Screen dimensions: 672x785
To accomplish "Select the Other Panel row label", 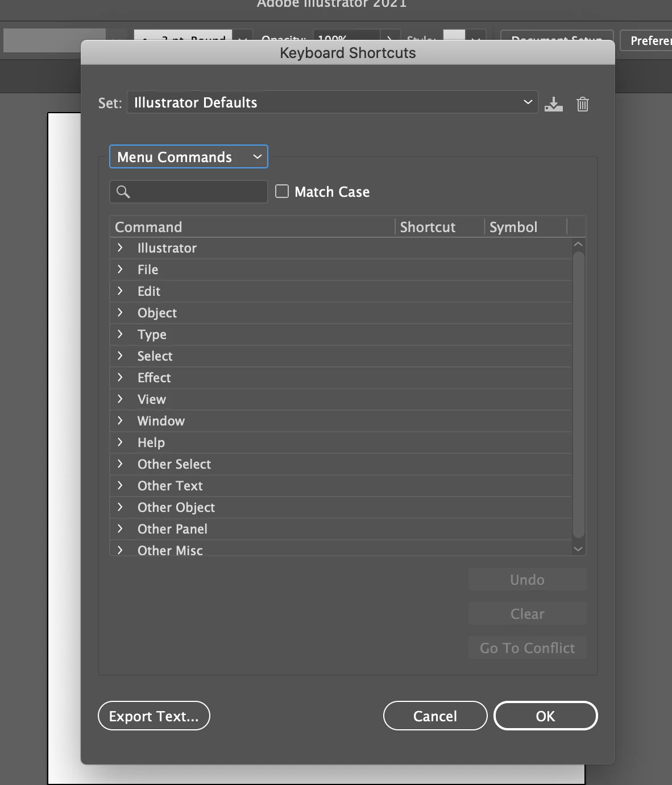I will (172, 529).
